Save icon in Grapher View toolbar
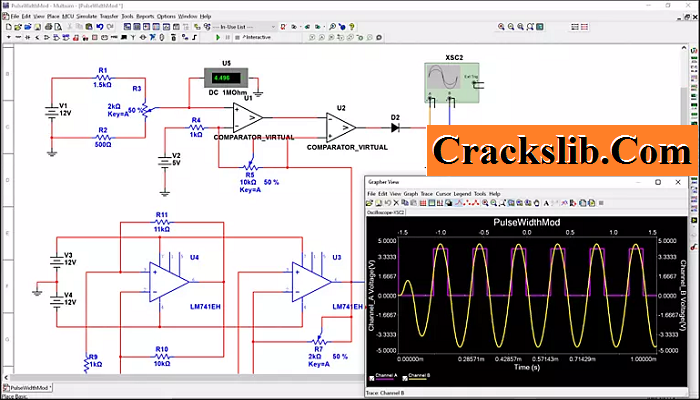This screenshot has height=400, width=700. click(378, 203)
